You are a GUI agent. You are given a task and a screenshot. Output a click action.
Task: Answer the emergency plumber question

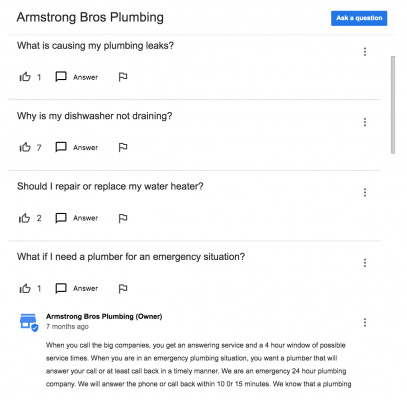[77, 288]
